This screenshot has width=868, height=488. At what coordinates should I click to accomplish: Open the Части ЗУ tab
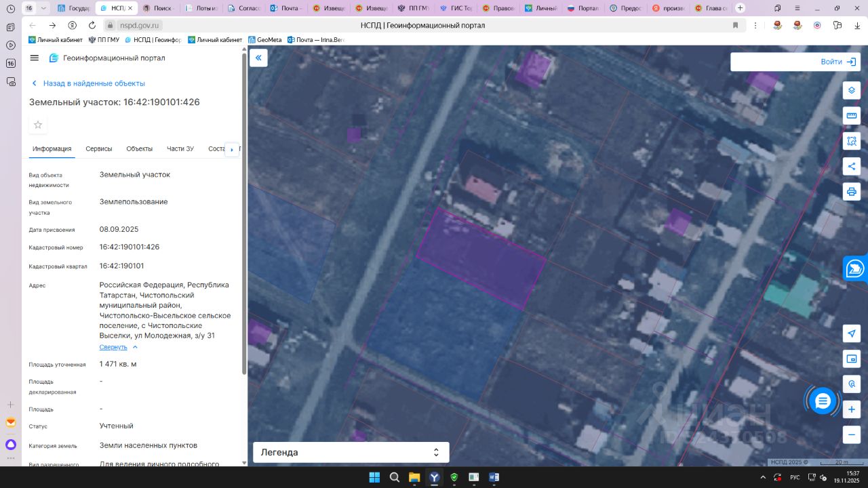pyautogui.click(x=180, y=149)
